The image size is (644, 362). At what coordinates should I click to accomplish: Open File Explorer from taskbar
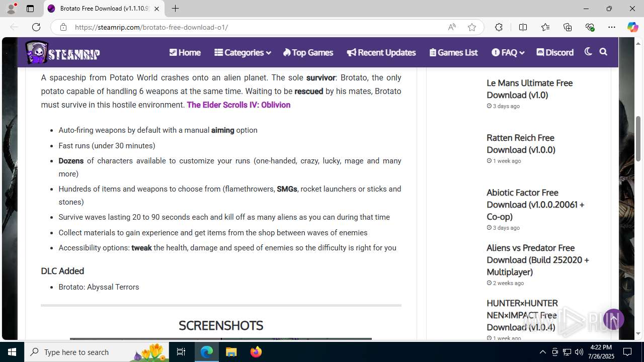(231, 352)
